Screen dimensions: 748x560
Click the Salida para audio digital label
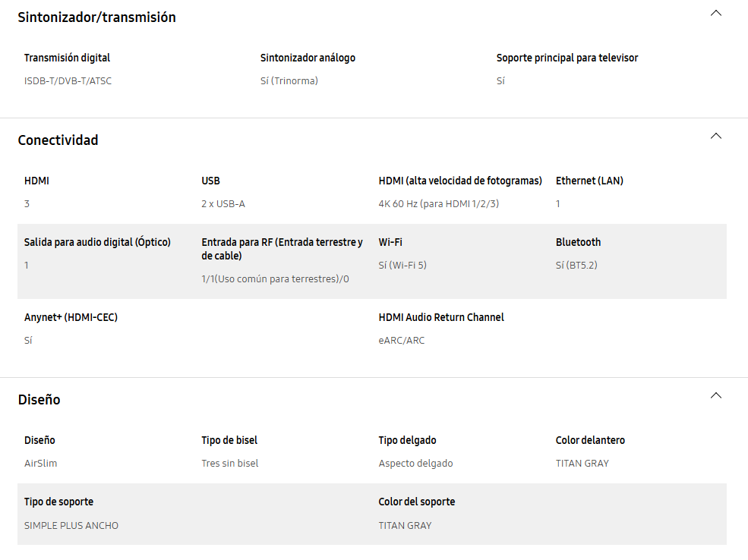pos(97,242)
